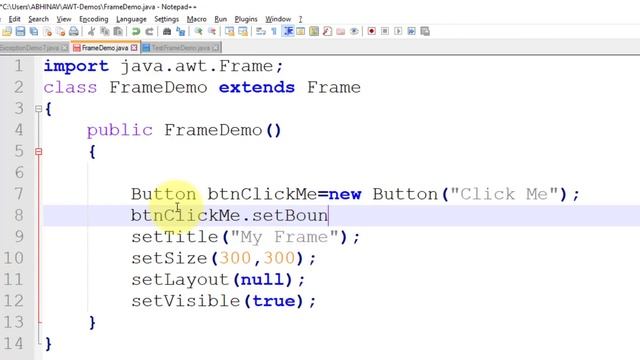Toggle word wrap in the toolbar
The image size is (640, 360).
261,31
